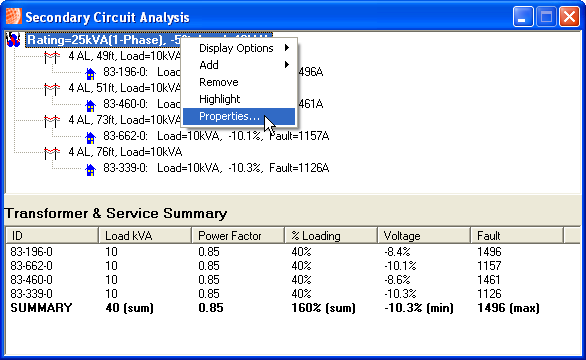Click the 1496 (max) fault value
The width and height of the screenshot is (586, 360).
click(x=509, y=308)
